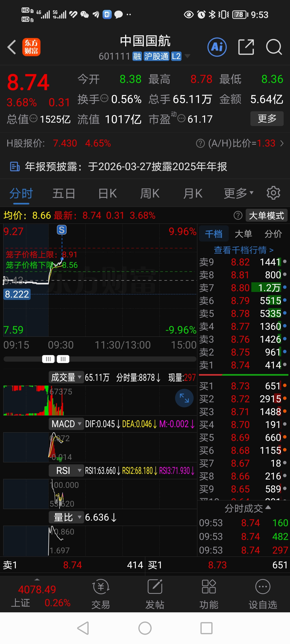Select 大单 order book tab

pos(243,234)
